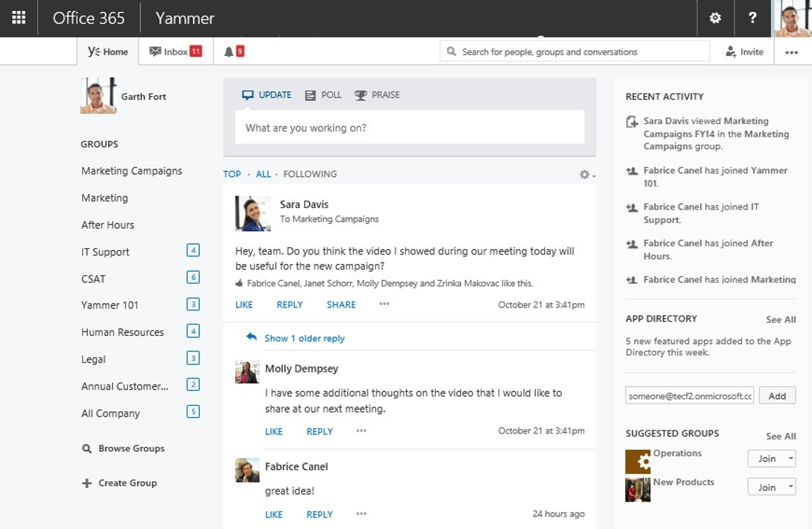Switch feed filter to FOLLOWING
This screenshot has height=529, width=812.
tap(310, 173)
